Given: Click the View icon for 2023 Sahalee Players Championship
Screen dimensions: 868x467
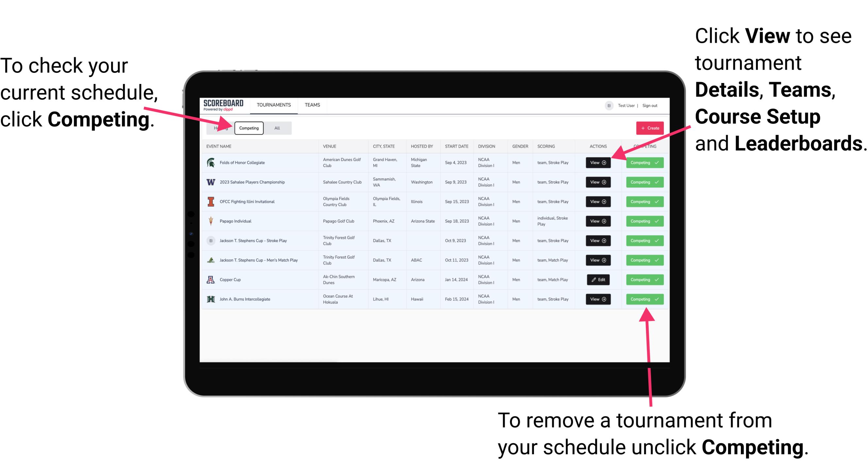Looking at the screenshot, I should 597,182.
